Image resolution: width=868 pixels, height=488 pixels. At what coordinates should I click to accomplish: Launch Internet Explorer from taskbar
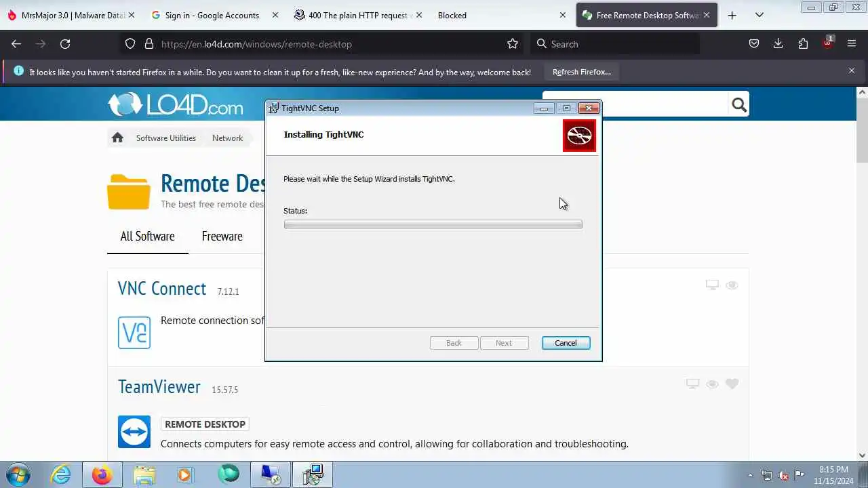pos(61,474)
